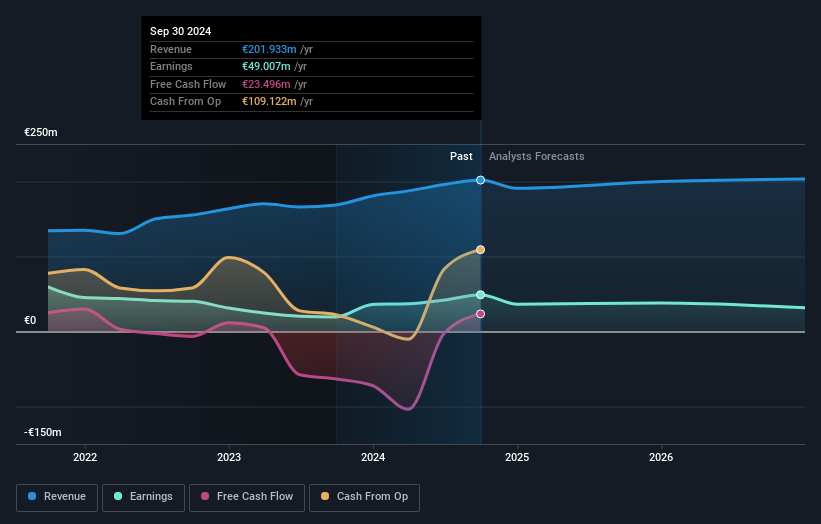The width and height of the screenshot is (821, 524).
Task: Click the €0 y-axis label
Action: 30,320
